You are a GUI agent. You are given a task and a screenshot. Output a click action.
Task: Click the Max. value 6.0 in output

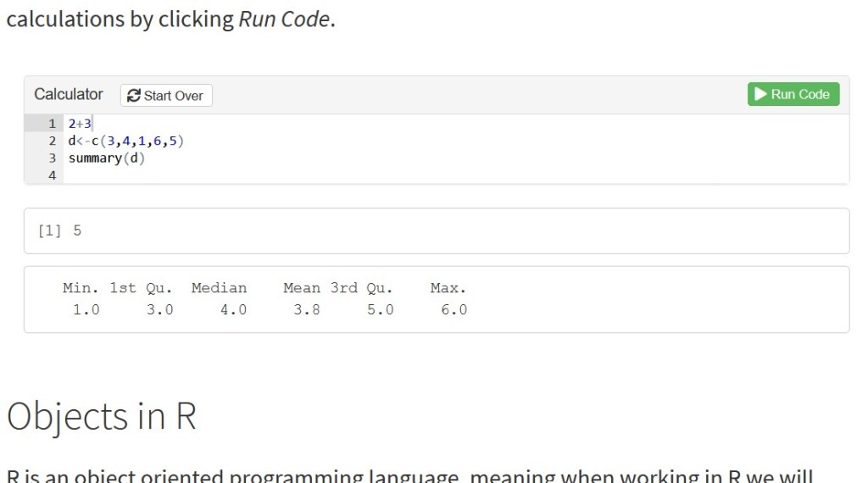(x=453, y=310)
